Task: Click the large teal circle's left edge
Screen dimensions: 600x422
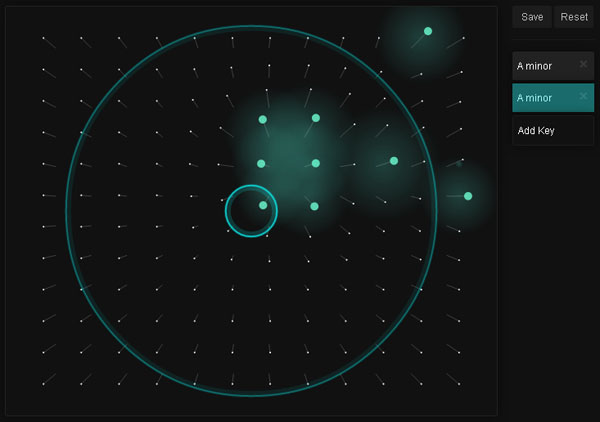Action: click(x=67, y=211)
